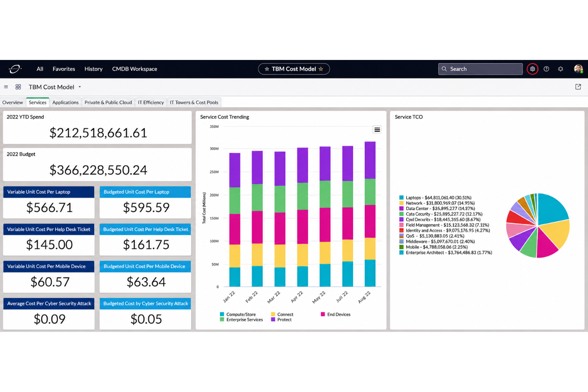Open the settings gear icon
This screenshot has height=392, width=588.
561,69
